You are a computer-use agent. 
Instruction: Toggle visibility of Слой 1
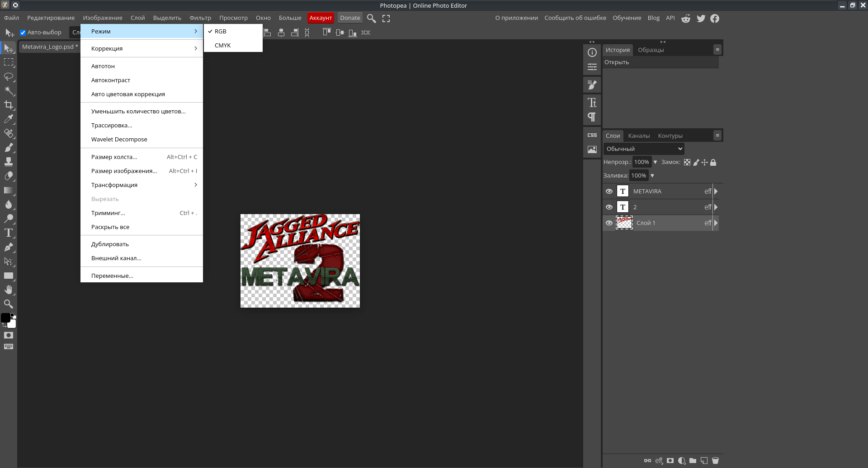pos(609,223)
